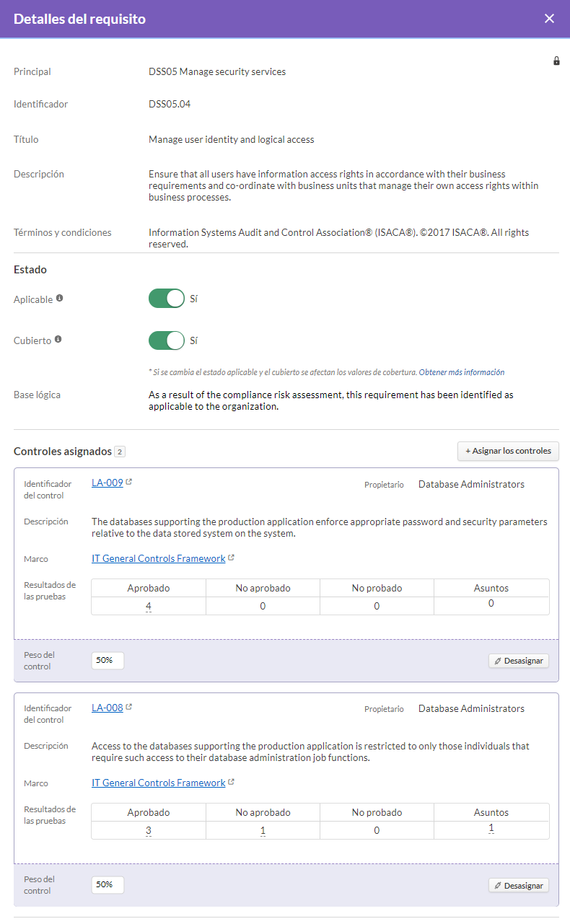Viewport: 570px width, 924px height.
Task: Click the info icon next to Cubierto
Action: pyautogui.click(x=58, y=339)
